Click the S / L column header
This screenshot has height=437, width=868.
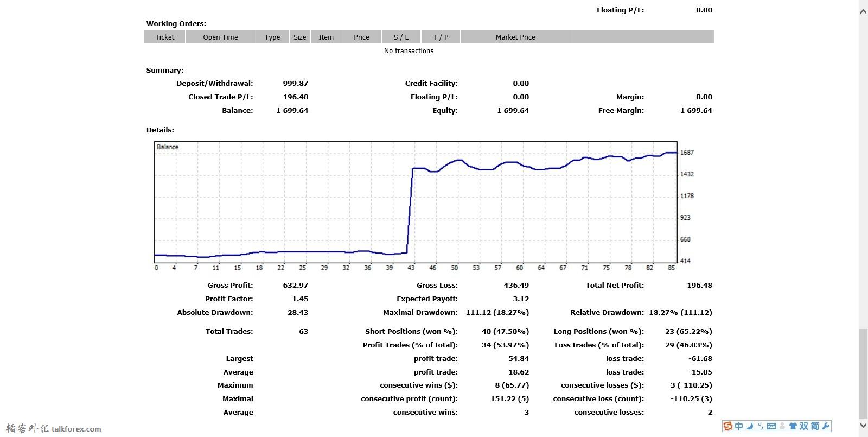coord(401,37)
